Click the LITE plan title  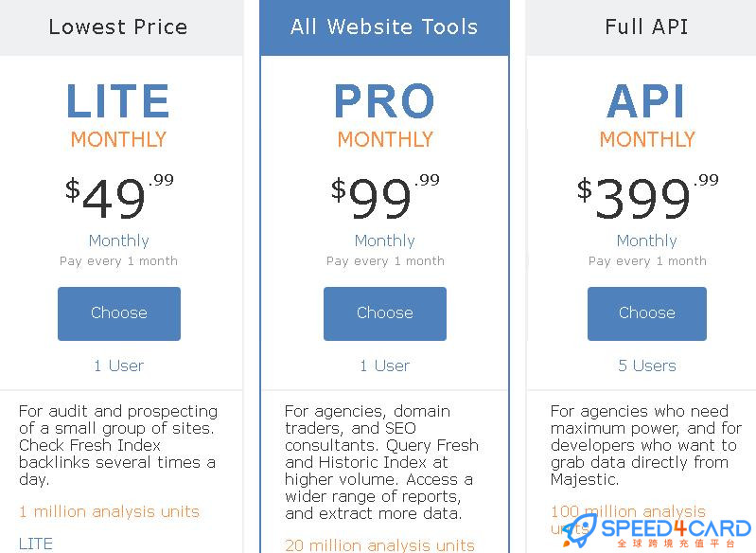(118, 101)
